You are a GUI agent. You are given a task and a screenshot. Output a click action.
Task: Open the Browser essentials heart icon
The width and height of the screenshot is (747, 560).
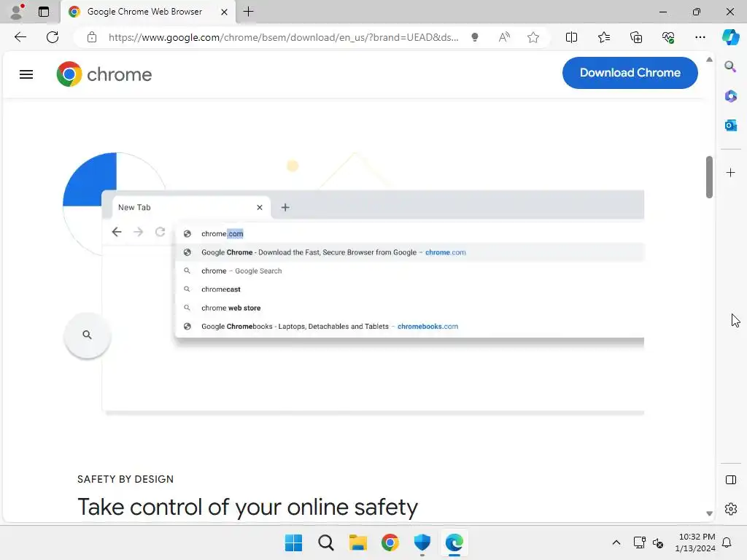(668, 37)
